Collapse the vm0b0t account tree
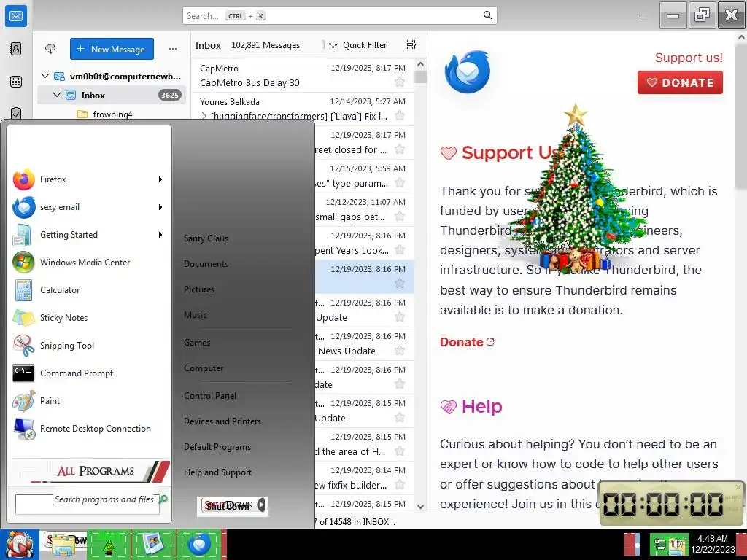747x560 pixels. tap(45, 76)
